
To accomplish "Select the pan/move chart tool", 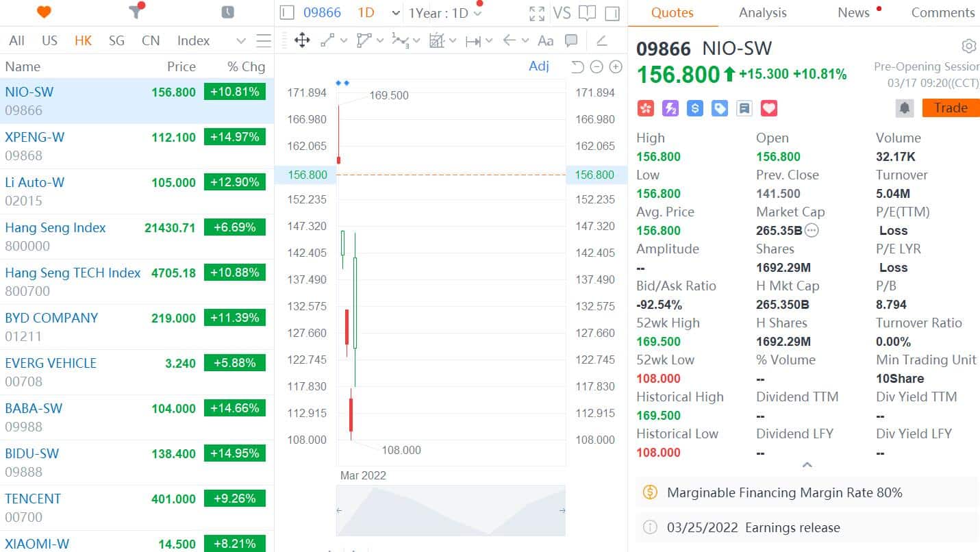I will pyautogui.click(x=302, y=40).
